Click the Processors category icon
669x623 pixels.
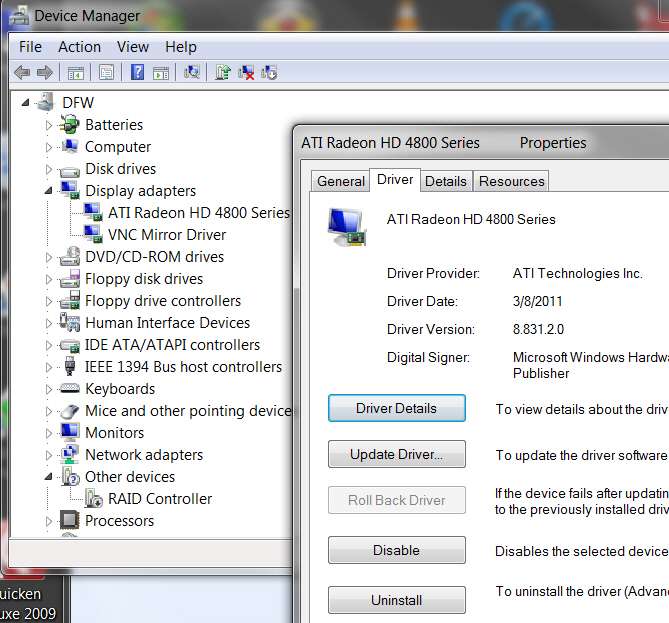click(70, 520)
